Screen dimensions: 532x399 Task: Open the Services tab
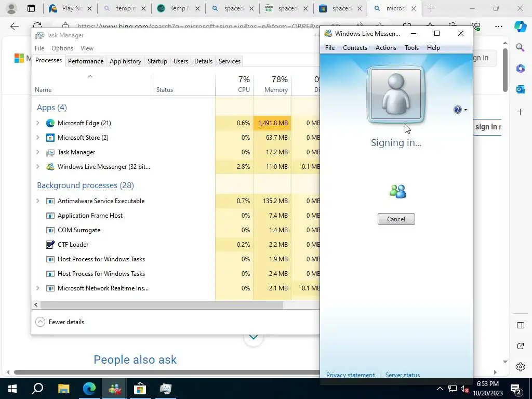point(229,61)
